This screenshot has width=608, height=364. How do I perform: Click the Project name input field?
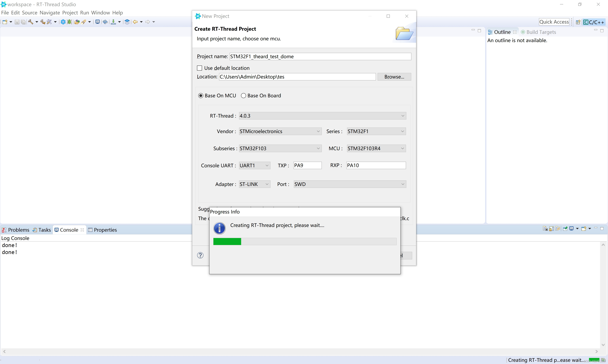pos(320,56)
